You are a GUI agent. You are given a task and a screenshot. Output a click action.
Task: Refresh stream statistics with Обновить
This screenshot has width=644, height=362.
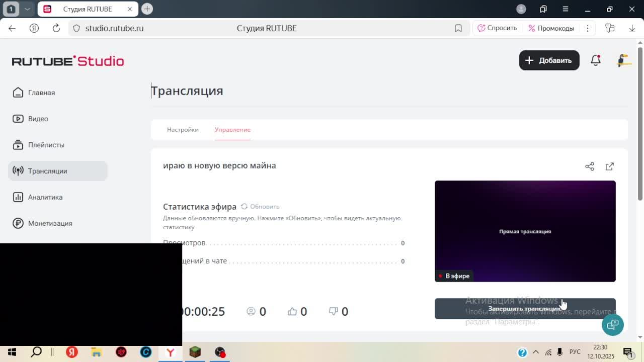coord(260,207)
